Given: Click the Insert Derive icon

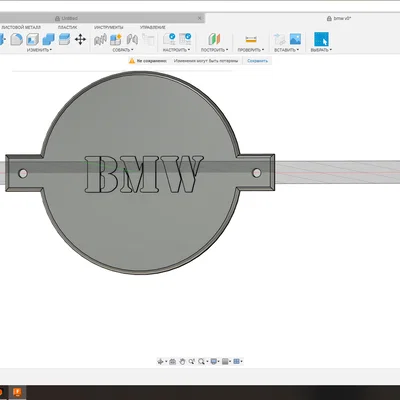Looking at the screenshot, I should 279,39.
